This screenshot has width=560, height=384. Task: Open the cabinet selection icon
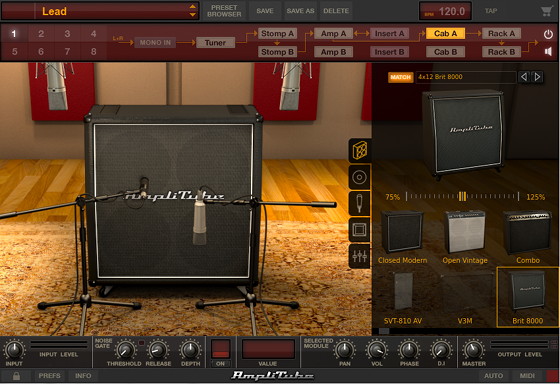click(360, 150)
